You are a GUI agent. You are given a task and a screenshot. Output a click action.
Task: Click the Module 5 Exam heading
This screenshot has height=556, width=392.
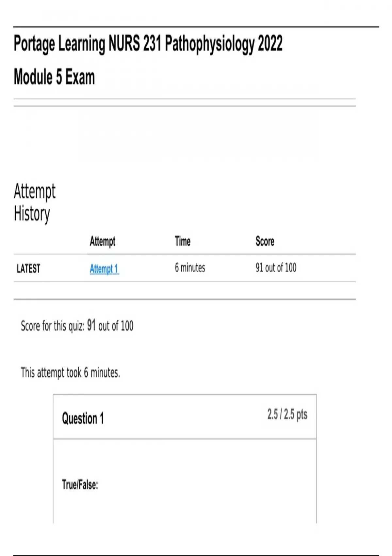point(54,77)
